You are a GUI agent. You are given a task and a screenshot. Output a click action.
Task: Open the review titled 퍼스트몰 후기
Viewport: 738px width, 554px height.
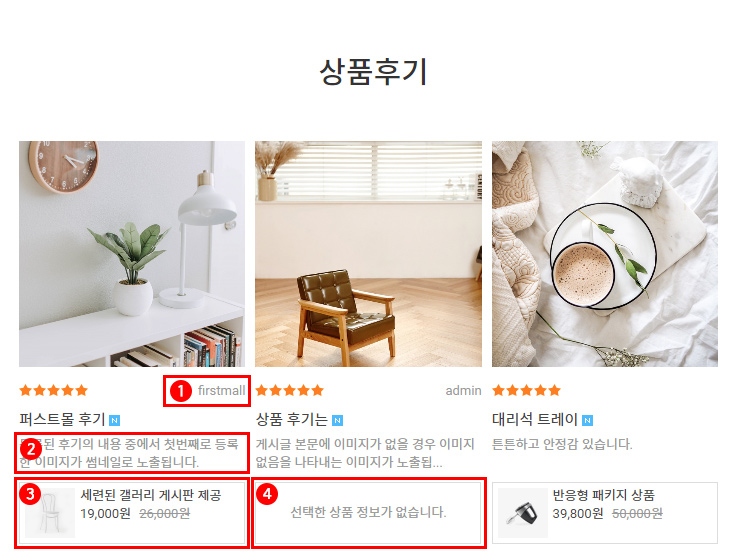click(62, 419)
